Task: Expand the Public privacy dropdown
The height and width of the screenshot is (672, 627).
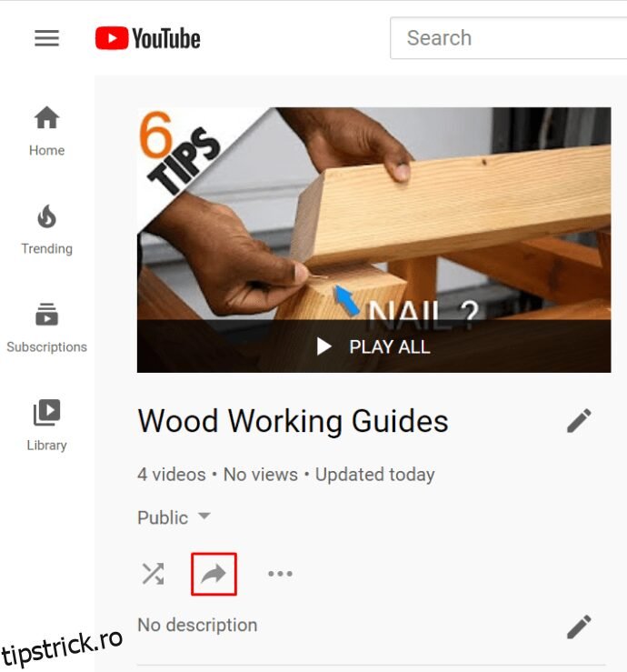Action: point(174,517)
